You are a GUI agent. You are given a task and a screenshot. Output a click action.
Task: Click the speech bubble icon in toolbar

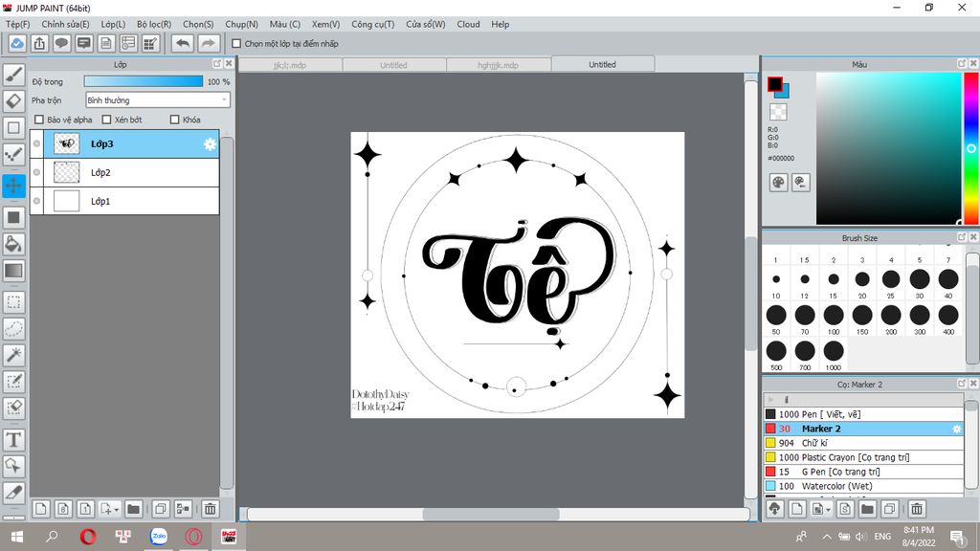tap(61, 43)
